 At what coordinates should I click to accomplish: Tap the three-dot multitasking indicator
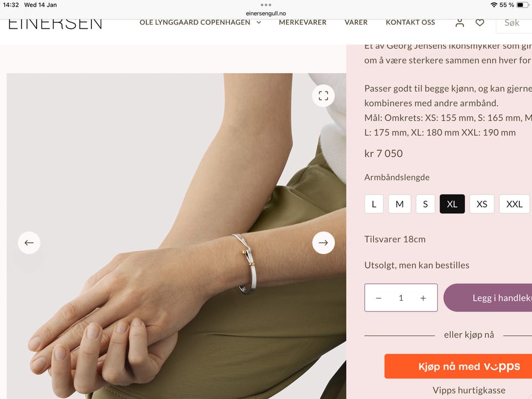[x=265, y=5]
